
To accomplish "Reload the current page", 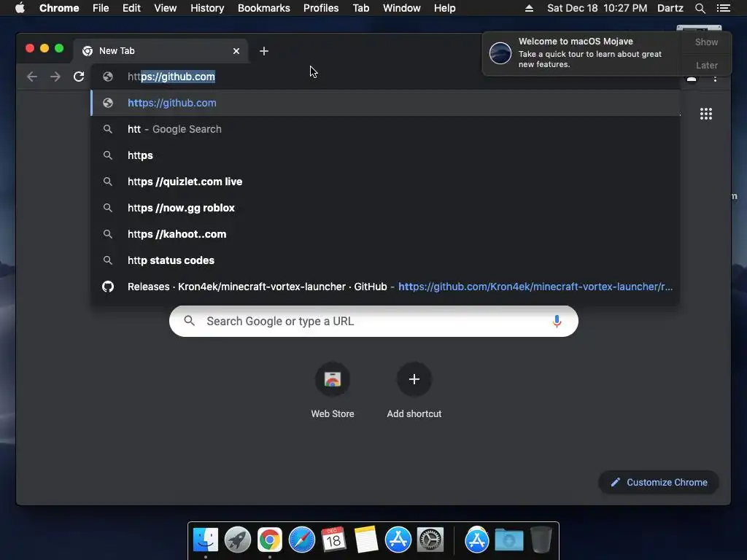I will click(x=79, y=77).
